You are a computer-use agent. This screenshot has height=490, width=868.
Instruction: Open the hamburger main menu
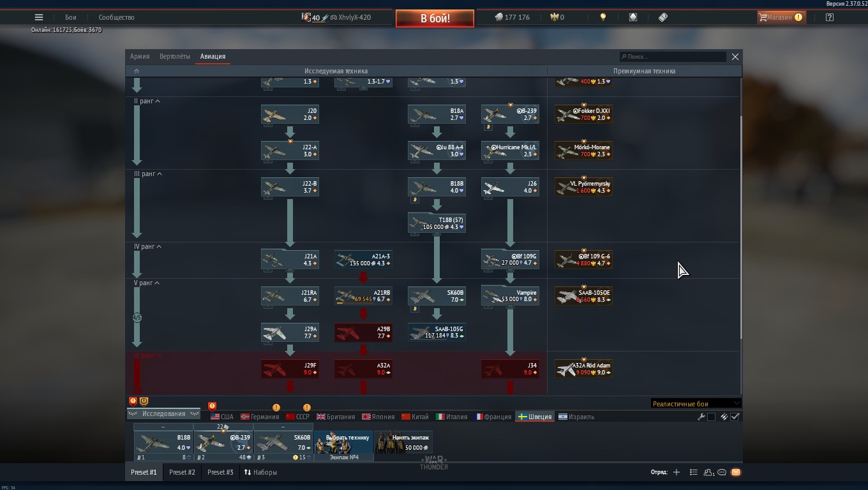[x=39, y=17]
